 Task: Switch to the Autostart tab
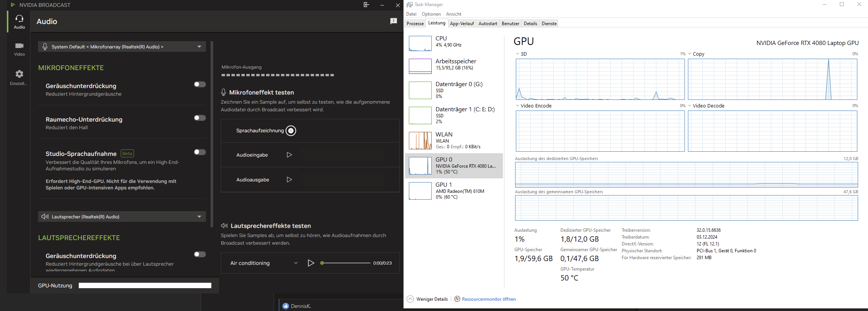tap(488, 24)
